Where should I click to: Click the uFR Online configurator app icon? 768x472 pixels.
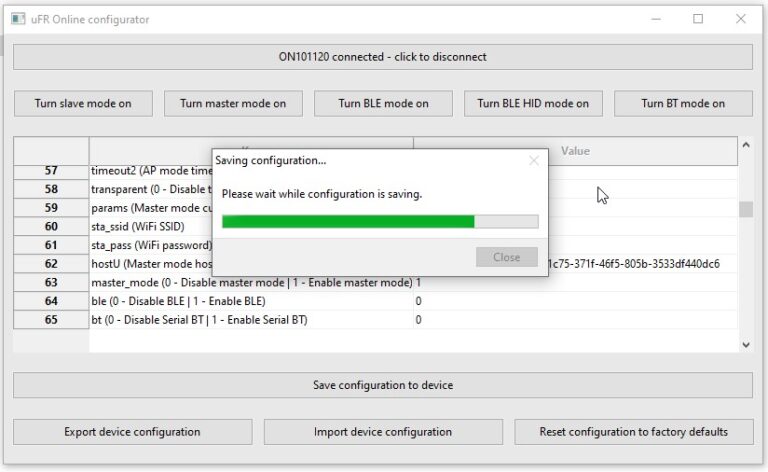coord(18,19)
